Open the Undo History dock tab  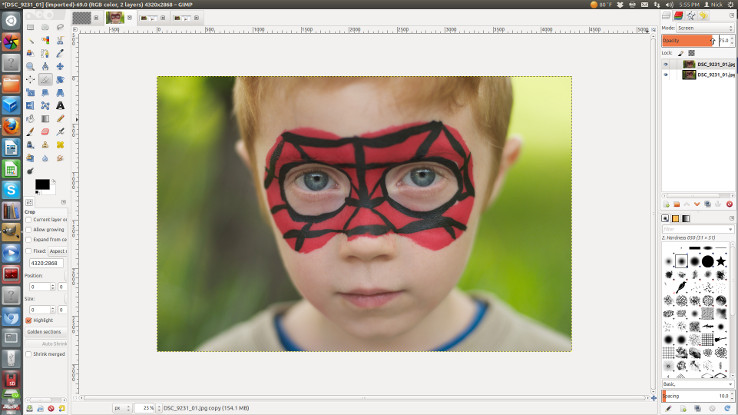703,16
